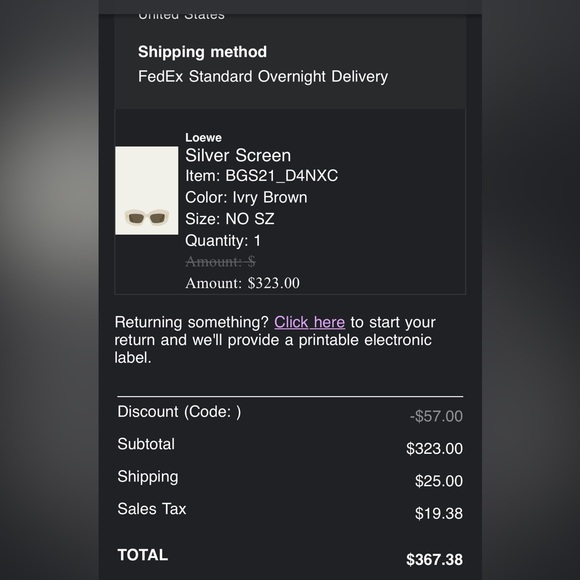
Task: Click the 'Amount: $323.00' item price
Action: click(x=242, y=283)
